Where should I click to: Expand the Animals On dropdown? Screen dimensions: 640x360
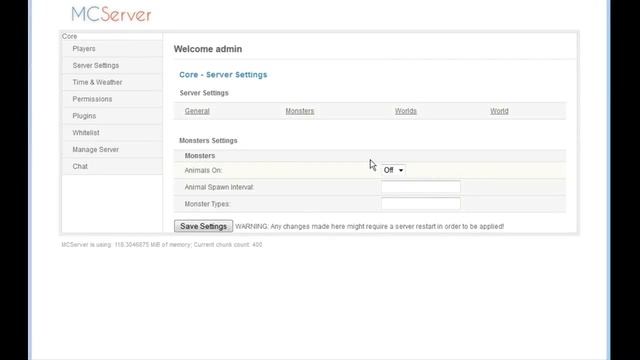(393, 170)
